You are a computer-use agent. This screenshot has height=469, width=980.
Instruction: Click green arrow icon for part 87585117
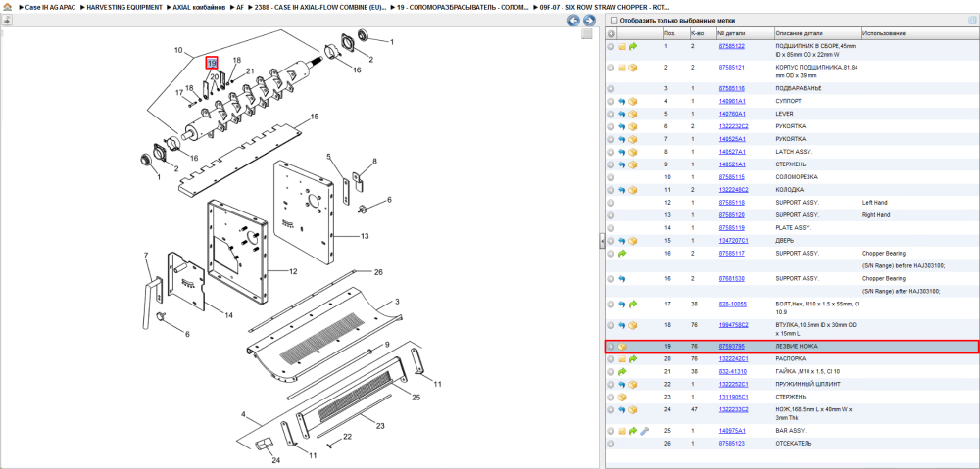click(622, 253)
